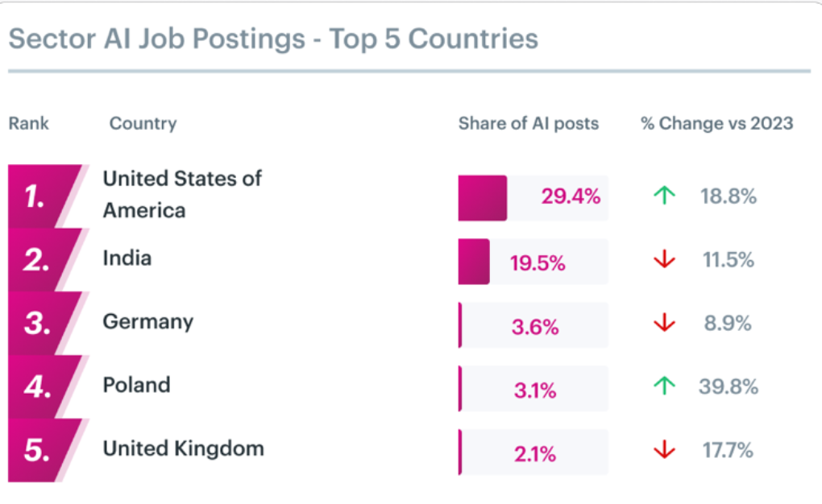
Task: Click the red down arrow for India
Action: [x=664, y=260]
